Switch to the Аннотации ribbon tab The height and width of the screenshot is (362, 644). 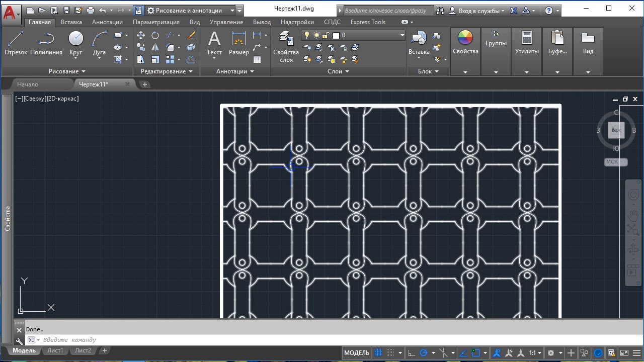coord(107,22)
